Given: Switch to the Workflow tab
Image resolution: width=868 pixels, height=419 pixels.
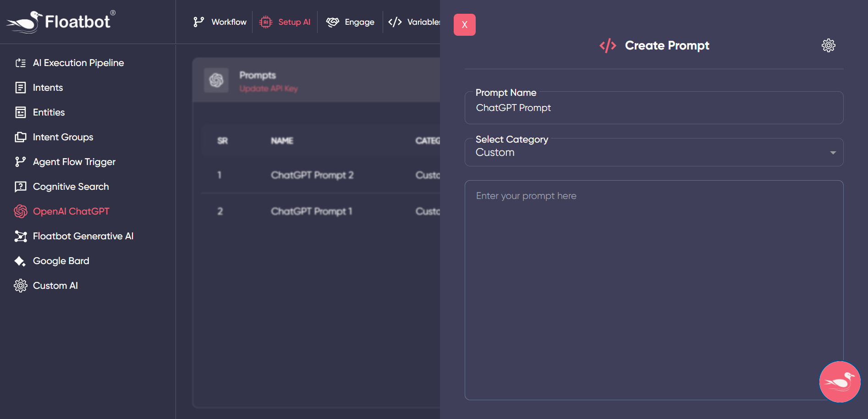Looking at the screenshot, I should pyautogui.click(x=220, y=22).
